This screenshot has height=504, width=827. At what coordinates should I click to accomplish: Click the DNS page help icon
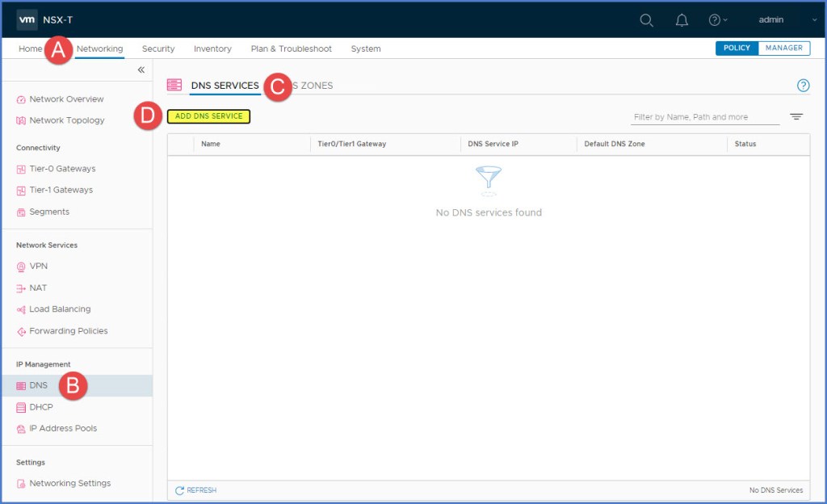click(x=803, y=86)
